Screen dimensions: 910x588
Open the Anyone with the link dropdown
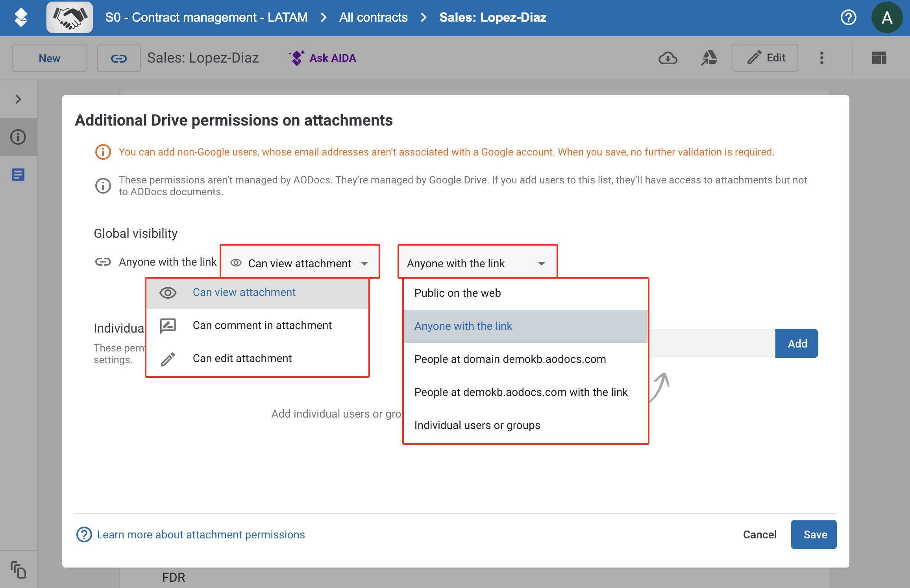pyautogui.click(x=477, y=263)
